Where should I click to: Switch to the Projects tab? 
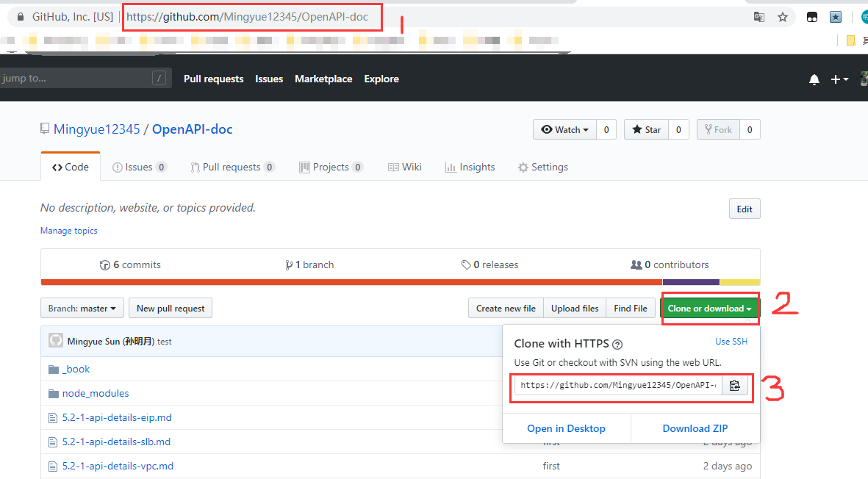pos(331,167)
